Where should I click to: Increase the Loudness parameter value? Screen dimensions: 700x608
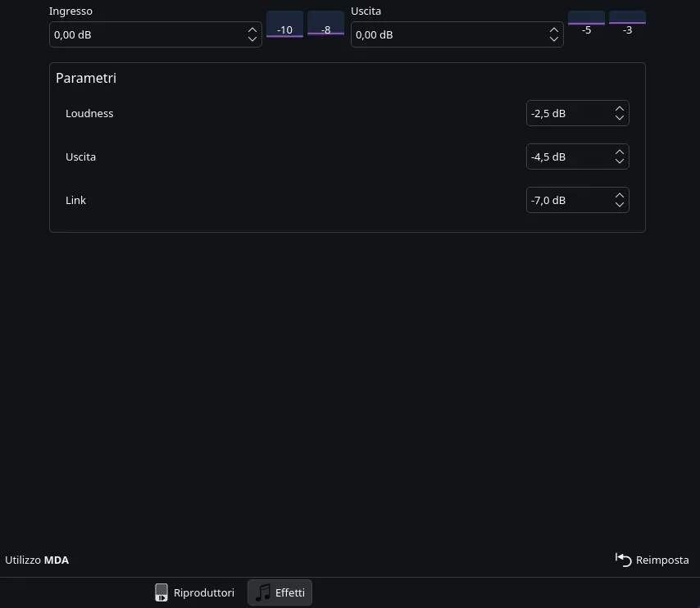click(x=620, y=109)
